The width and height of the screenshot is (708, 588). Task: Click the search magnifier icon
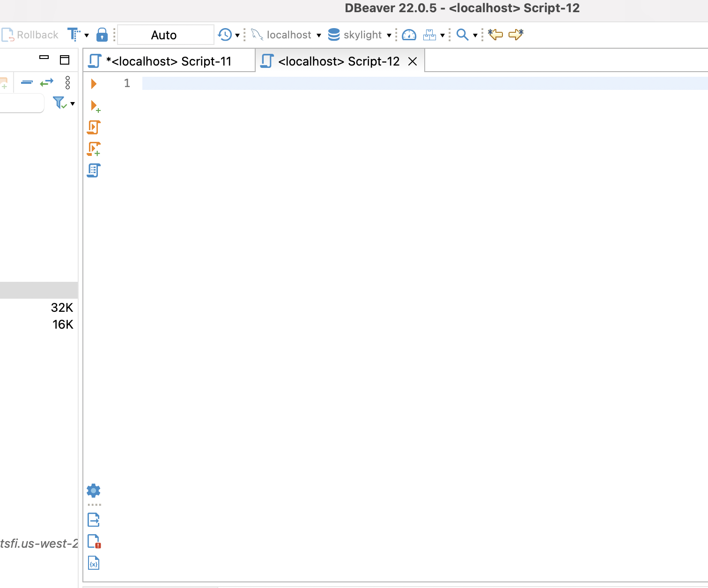pyautogui.click(x=462, y=35)
